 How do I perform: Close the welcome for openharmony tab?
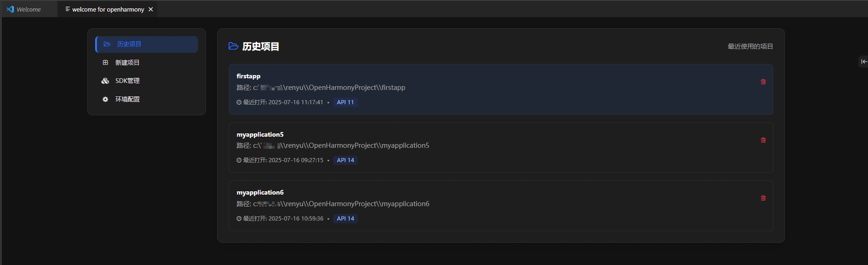pyautogui.click(x=151, y=9)
